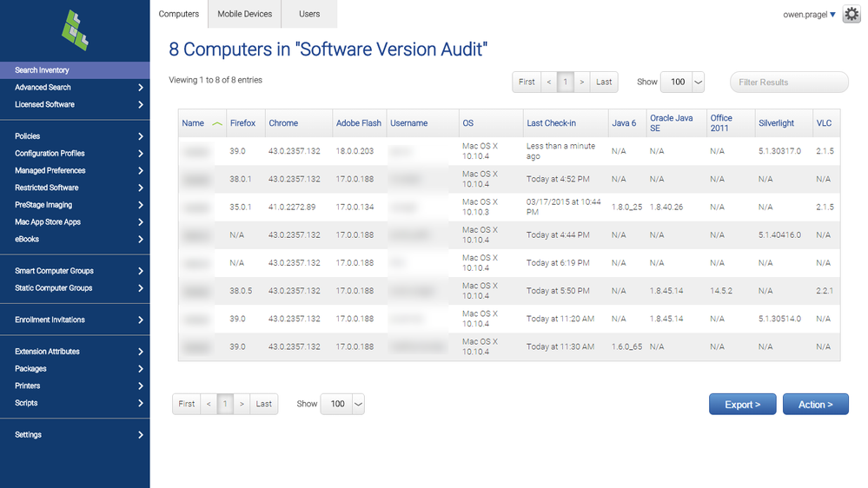
Task: Click the Action button
Action: 815,405
